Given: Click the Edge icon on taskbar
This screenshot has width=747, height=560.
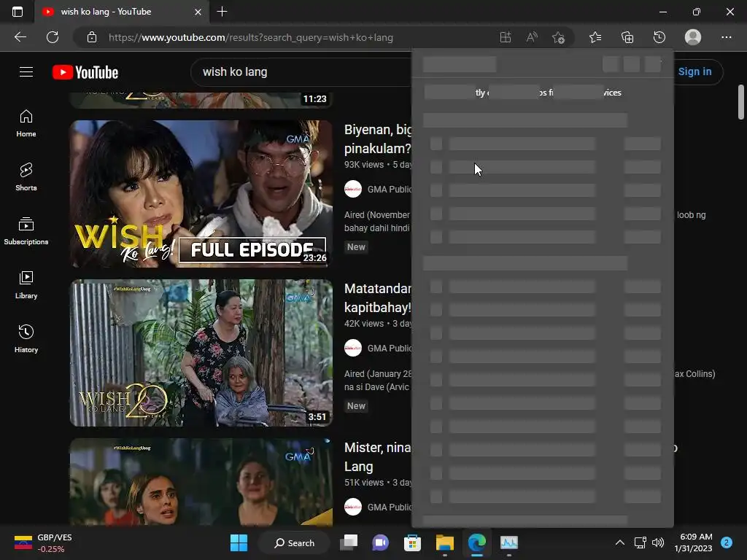Looking at the screenshot, I should click(476, 542).
